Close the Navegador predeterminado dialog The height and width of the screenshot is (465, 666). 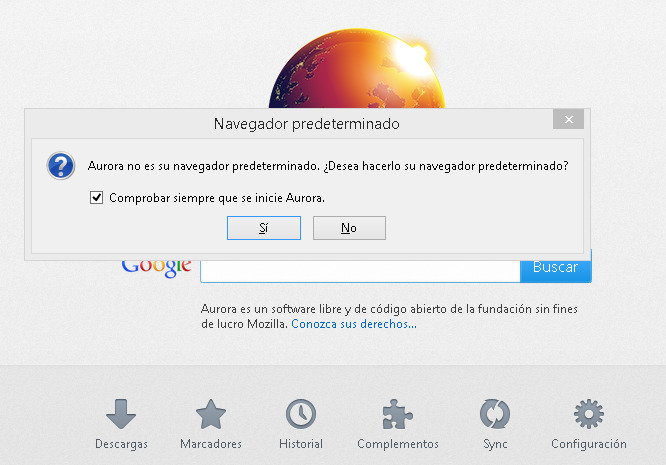pyautogui.click(x=568, y=119)
